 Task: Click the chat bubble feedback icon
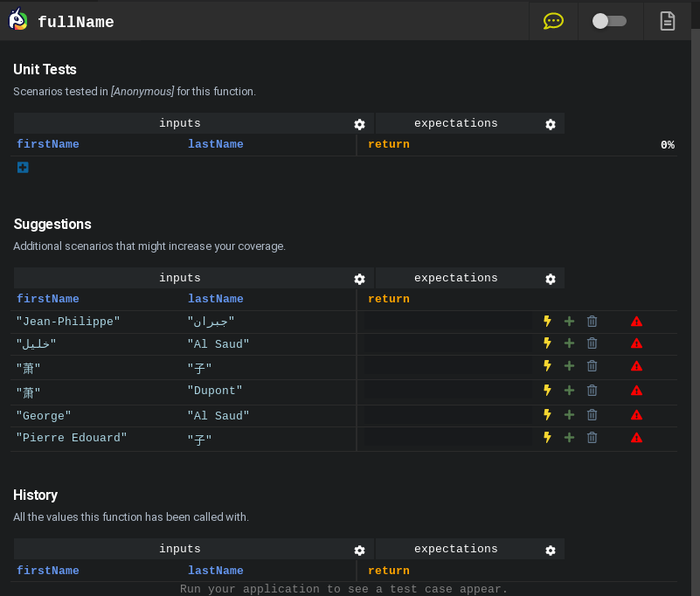tap(553, 21)
